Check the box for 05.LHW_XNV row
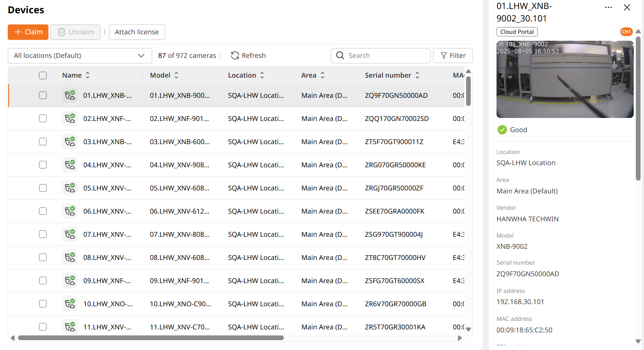This screenshot has width=644, height=350. 43,188
